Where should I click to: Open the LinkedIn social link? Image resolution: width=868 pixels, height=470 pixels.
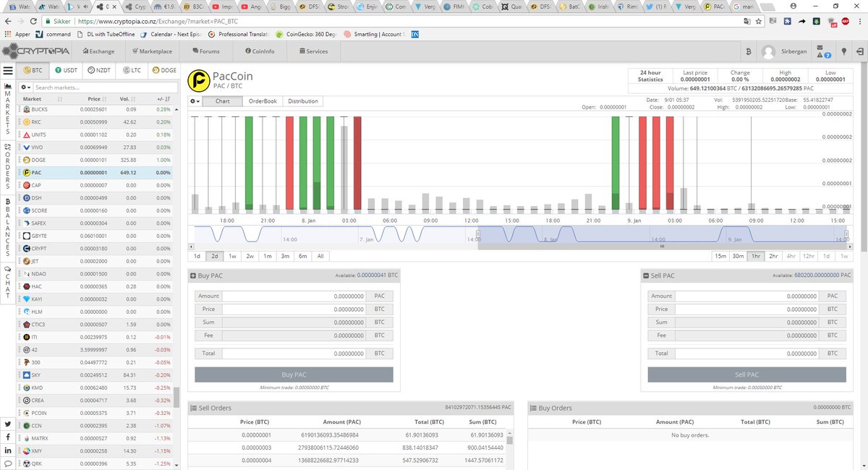(8, 450)
